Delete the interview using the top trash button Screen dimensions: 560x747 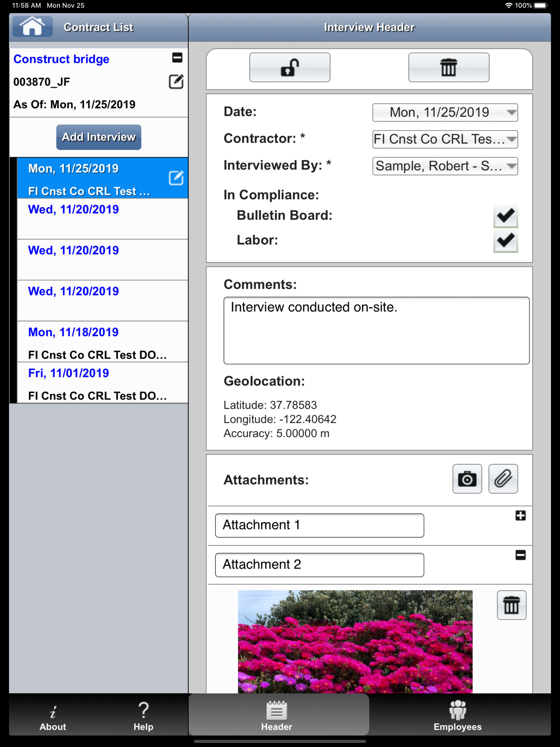click(x=448, y=67)
